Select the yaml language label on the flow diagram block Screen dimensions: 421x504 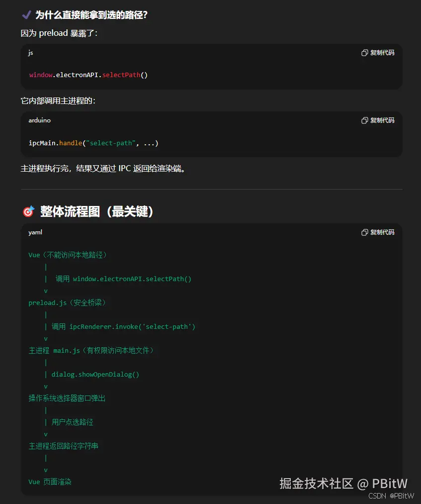(x=35, y=232)
